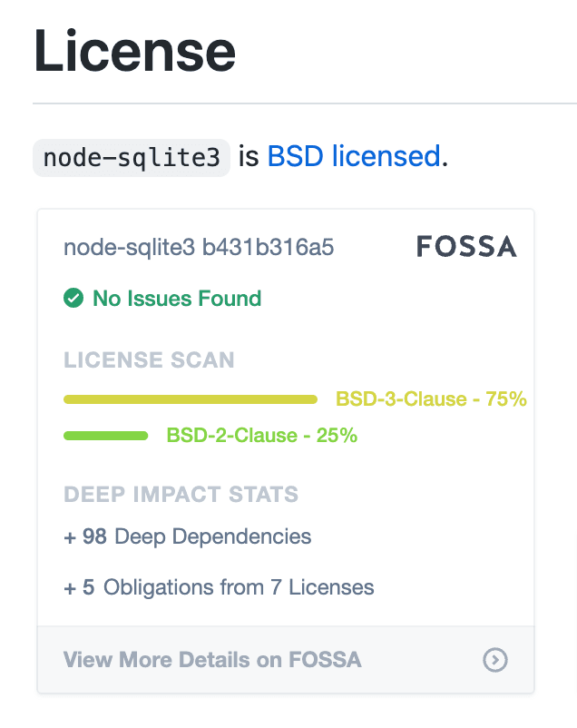Click the Obligations from 7 Licenses stat

239,587
